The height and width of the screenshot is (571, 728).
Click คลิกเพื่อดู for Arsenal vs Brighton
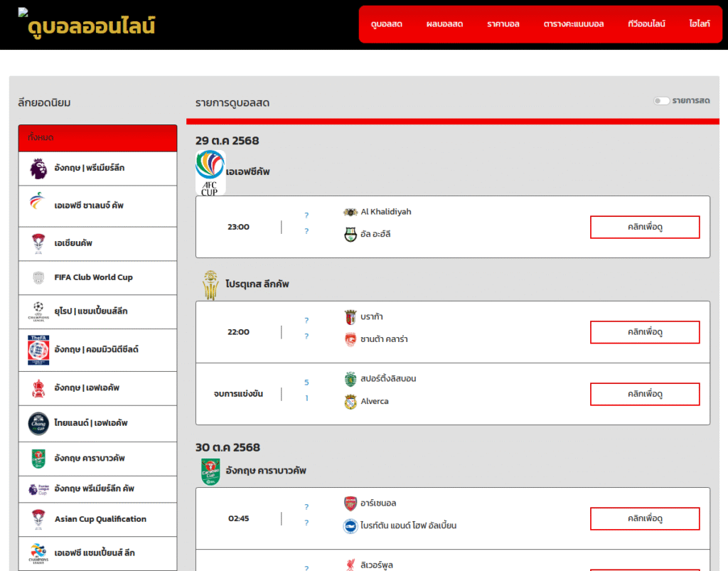tap(644, 518)
